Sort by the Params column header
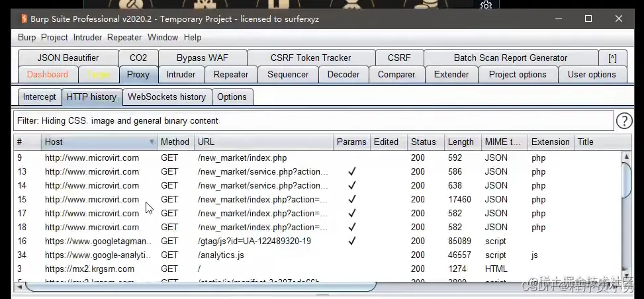Image resolution: width=644 pixels, height=299 pixels. tap(351, 142)
